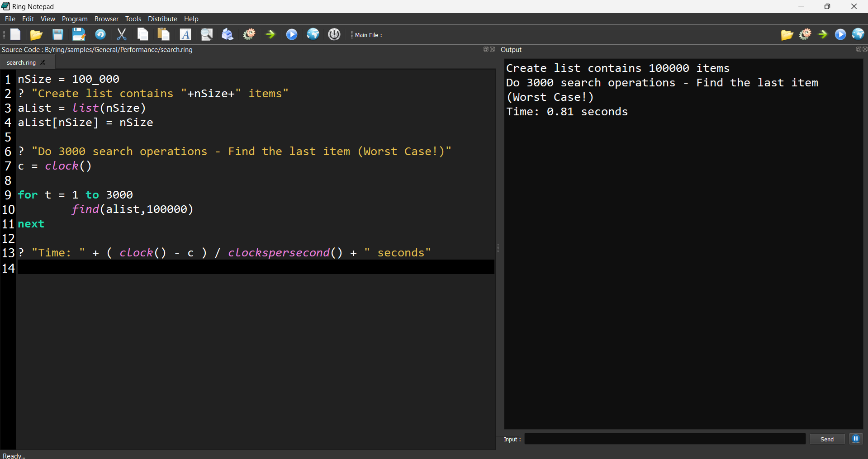Click the power Quit icon
Viewport: 868px width, 459px height.
pyautogui.click(x=334, y=34)
